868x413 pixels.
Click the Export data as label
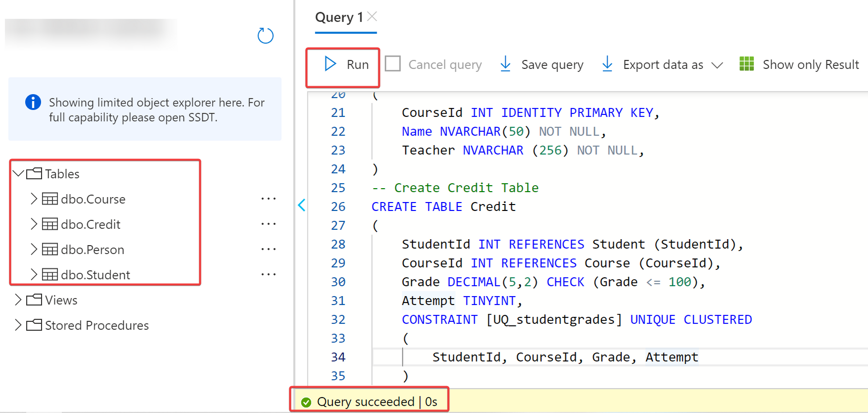point(663,65)
